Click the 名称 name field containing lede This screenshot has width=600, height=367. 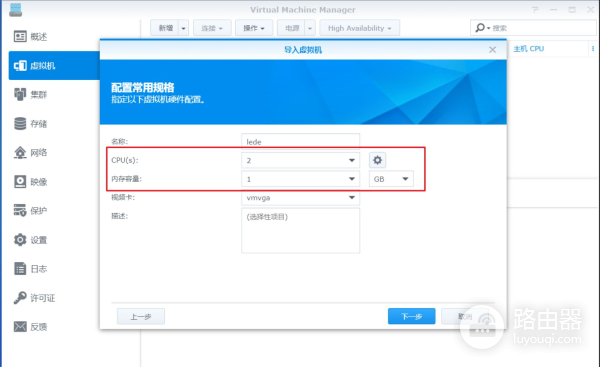tap(300, 141)
